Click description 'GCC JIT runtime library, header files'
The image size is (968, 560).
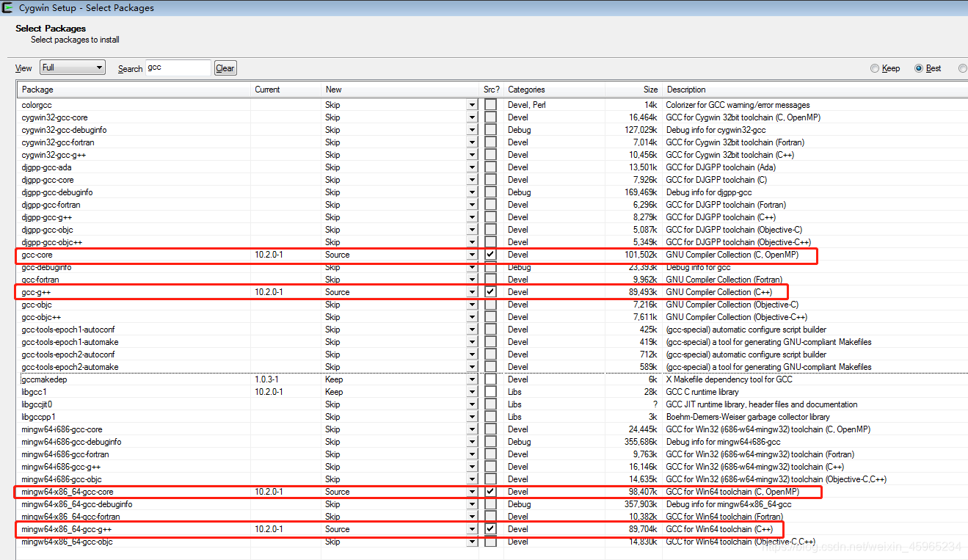(761, 404)
